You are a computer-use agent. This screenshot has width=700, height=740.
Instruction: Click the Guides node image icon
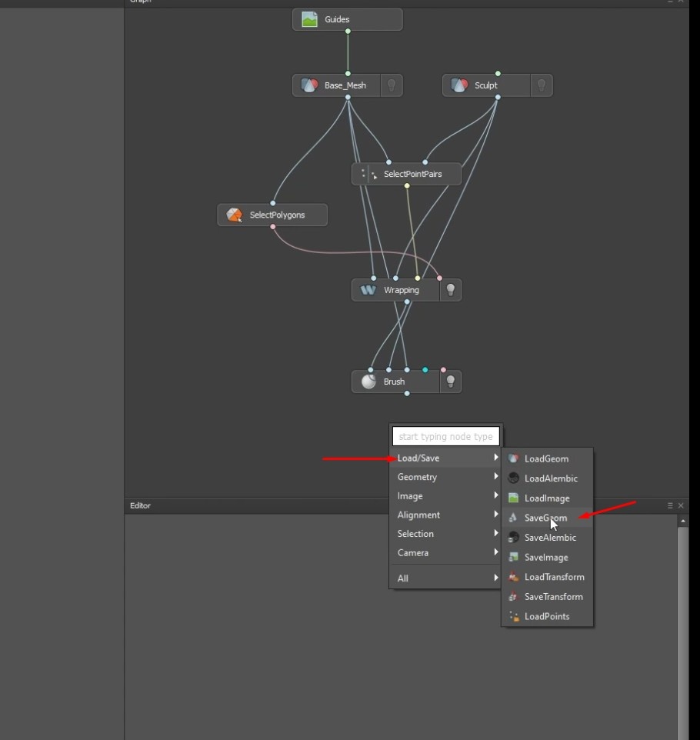pos(309,20)
